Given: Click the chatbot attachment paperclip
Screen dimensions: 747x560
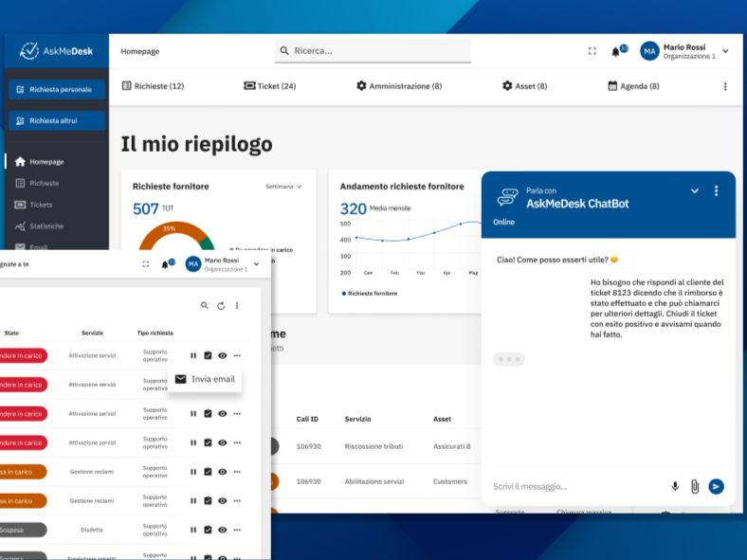Looking at the screenshot, I should point(695,486).
